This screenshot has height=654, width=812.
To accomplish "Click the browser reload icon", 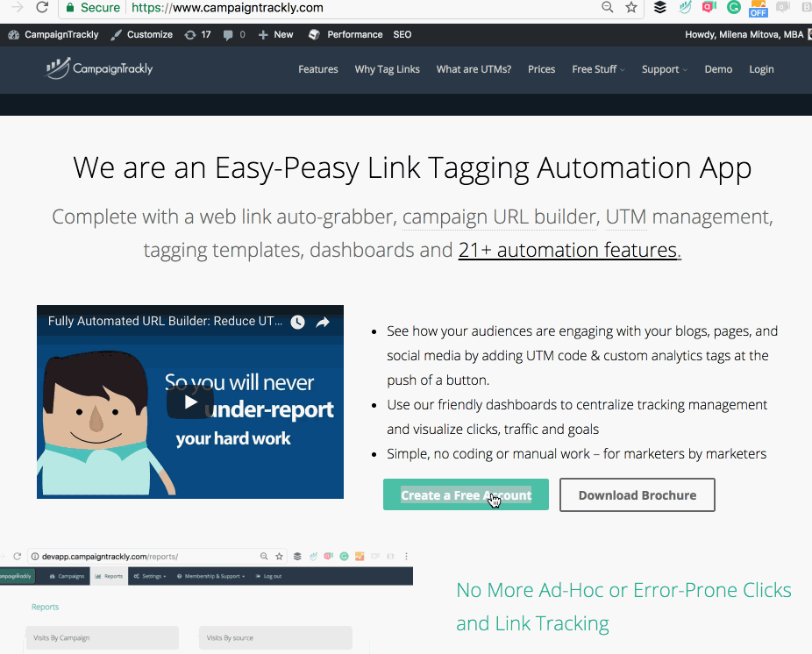I will click(41, 8).
